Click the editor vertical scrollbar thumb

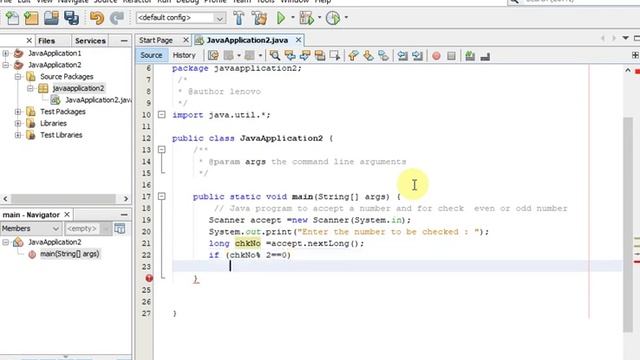[x=628, y=224]
